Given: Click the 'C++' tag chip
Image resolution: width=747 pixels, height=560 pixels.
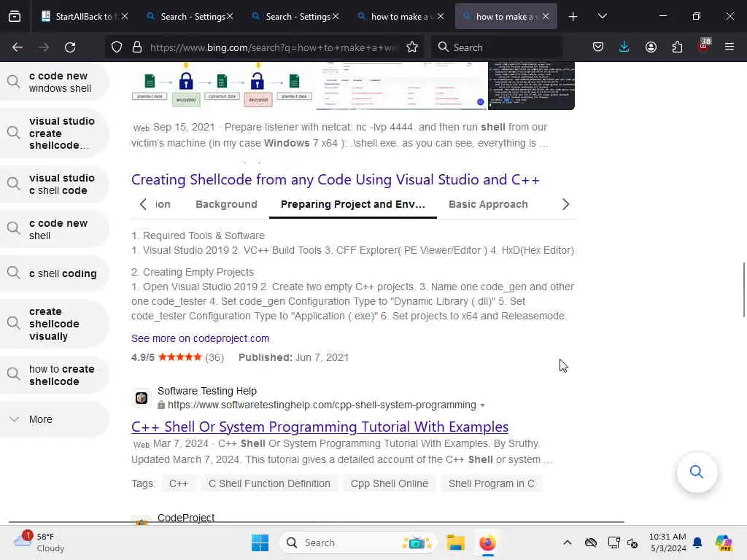Looking at the screenshot, I should (x=178, y=483).
